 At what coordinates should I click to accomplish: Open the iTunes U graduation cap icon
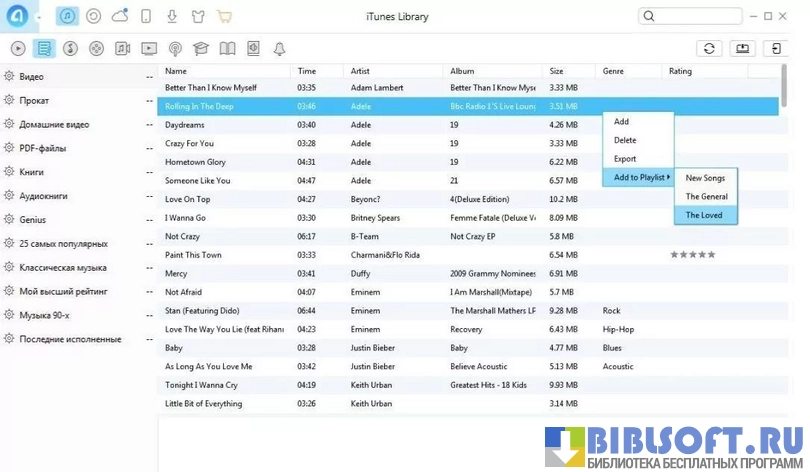coord(201,48)
